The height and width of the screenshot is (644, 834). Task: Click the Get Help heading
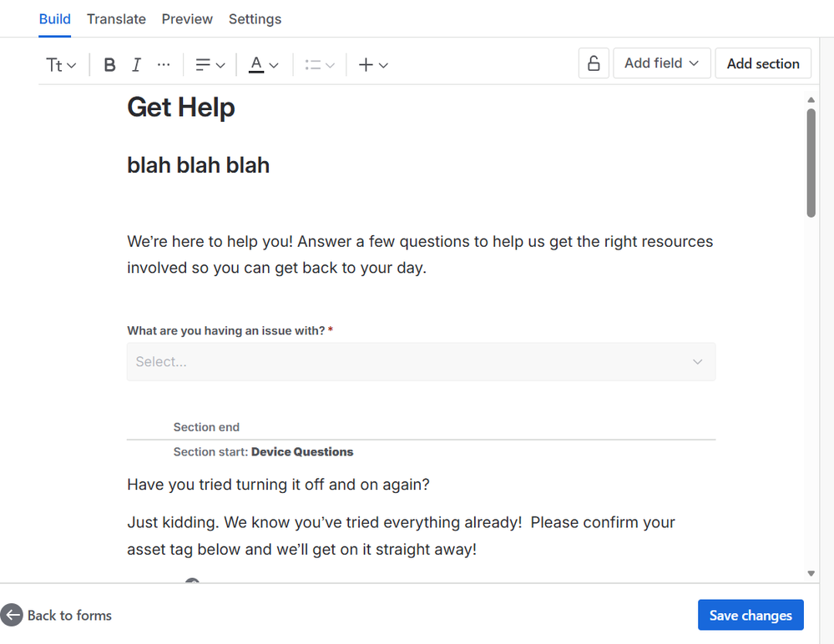click(181, 108)
